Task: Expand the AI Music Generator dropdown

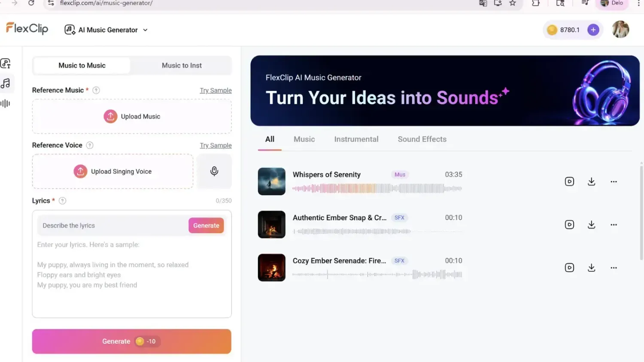Action: point(145,30)
